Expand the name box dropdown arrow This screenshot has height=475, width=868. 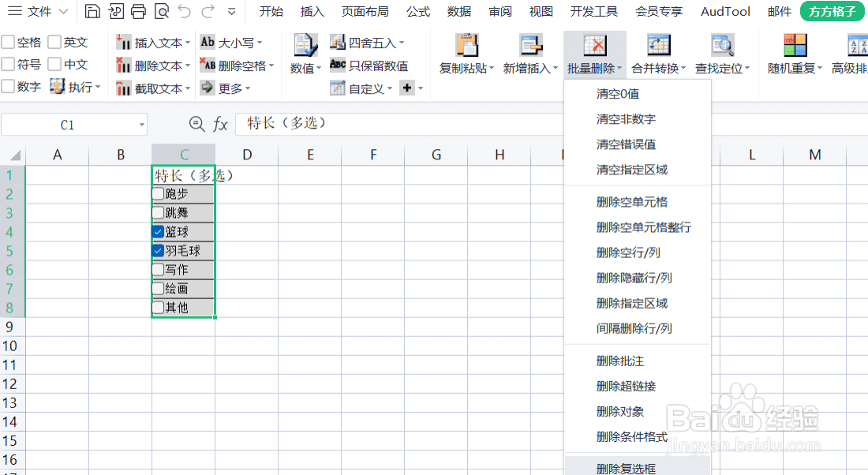142,125
